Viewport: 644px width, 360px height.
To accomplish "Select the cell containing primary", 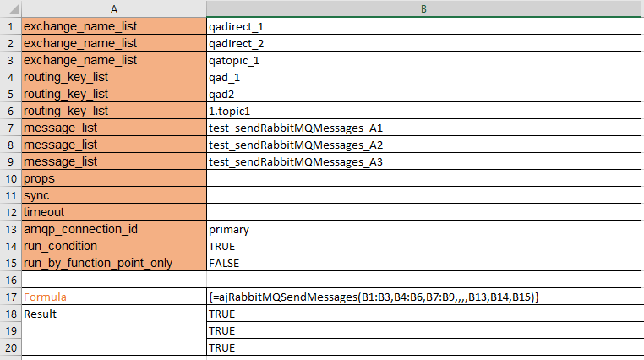I will tap(423, 229).
